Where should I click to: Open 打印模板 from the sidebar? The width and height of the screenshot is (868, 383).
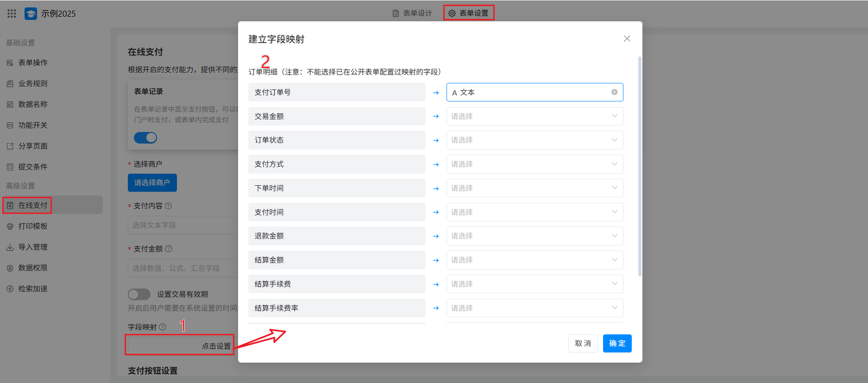pos(32,226)
